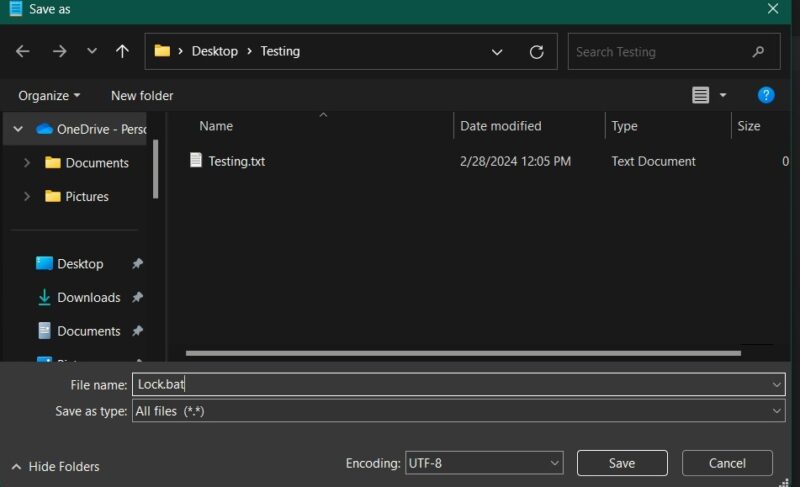Viewport: 800px width, 487px height.
Task: Open Downloads quick access item
Action: [79, 297]
